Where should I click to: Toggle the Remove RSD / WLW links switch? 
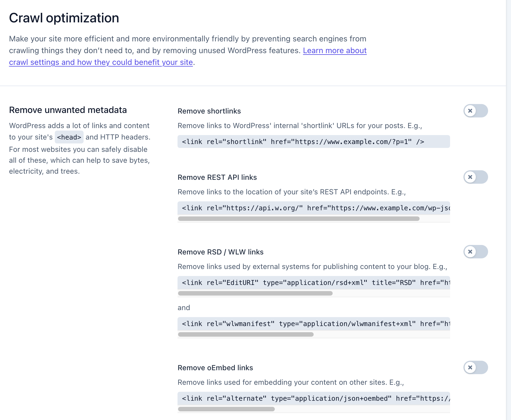click(x=475, y=252)
